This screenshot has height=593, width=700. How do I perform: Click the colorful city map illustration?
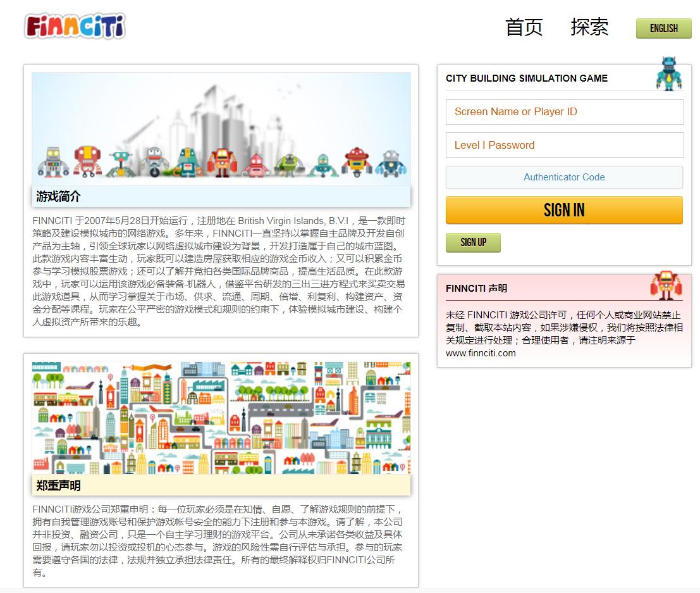pyautogui.click(x=221, y=418)
